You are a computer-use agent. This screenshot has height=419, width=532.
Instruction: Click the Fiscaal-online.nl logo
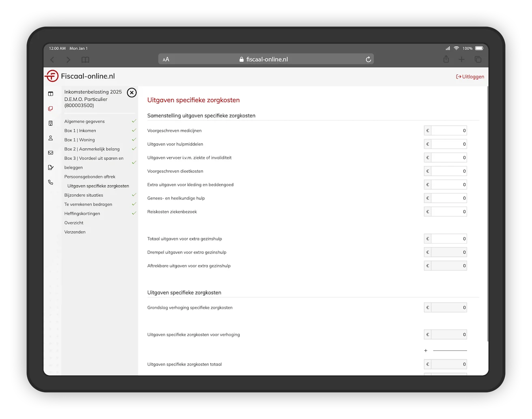(80, 76)
